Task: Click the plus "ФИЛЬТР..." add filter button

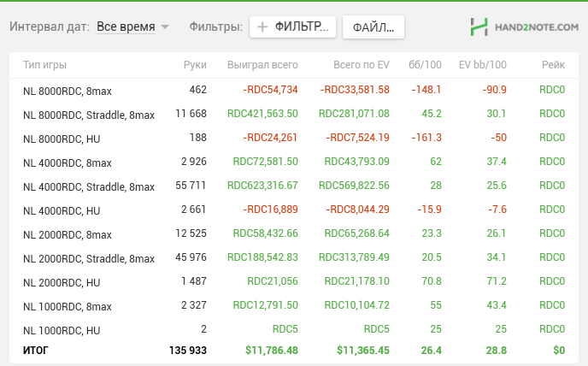Action: [x=293, y=27]
